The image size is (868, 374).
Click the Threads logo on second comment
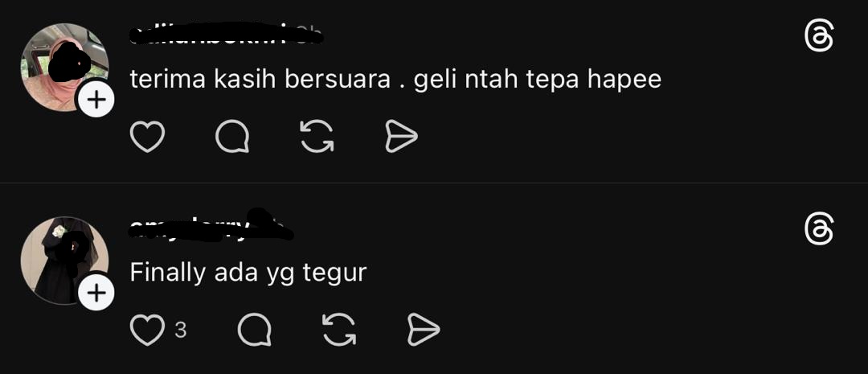tap(819, 229)
